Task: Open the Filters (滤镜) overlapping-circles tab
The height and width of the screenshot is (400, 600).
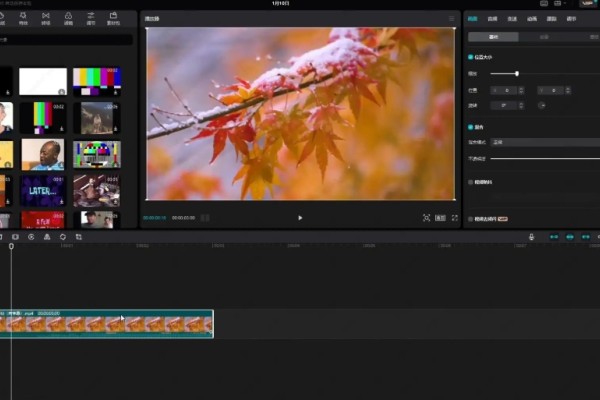Action: 68,18
